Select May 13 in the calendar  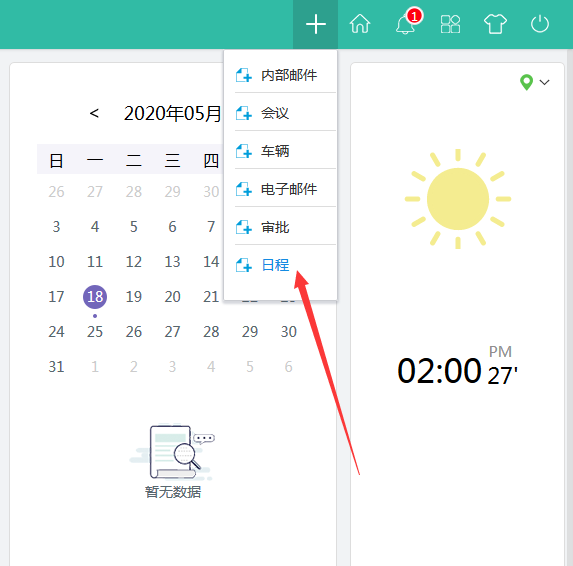click(172, 262)
